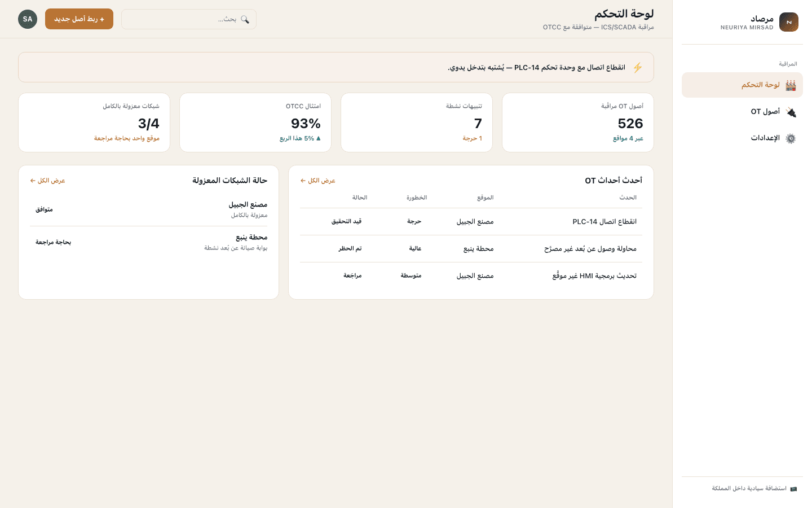Viewport: 812px width, 508px height.
Task: Click the sovereign hosting icon in sidebar footer
Action: [793, 489]
